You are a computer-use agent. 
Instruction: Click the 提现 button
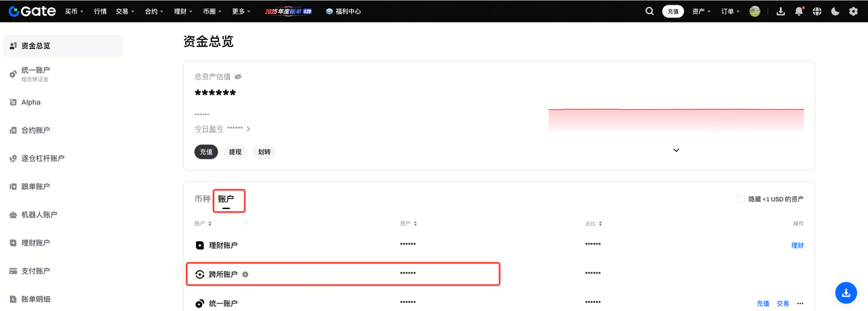click(235, 152)
